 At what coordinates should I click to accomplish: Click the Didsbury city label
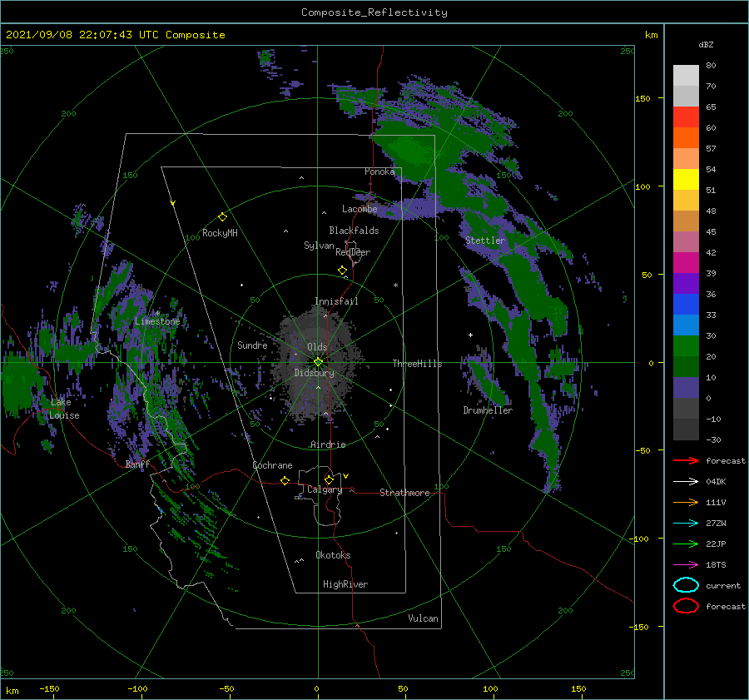315,373
